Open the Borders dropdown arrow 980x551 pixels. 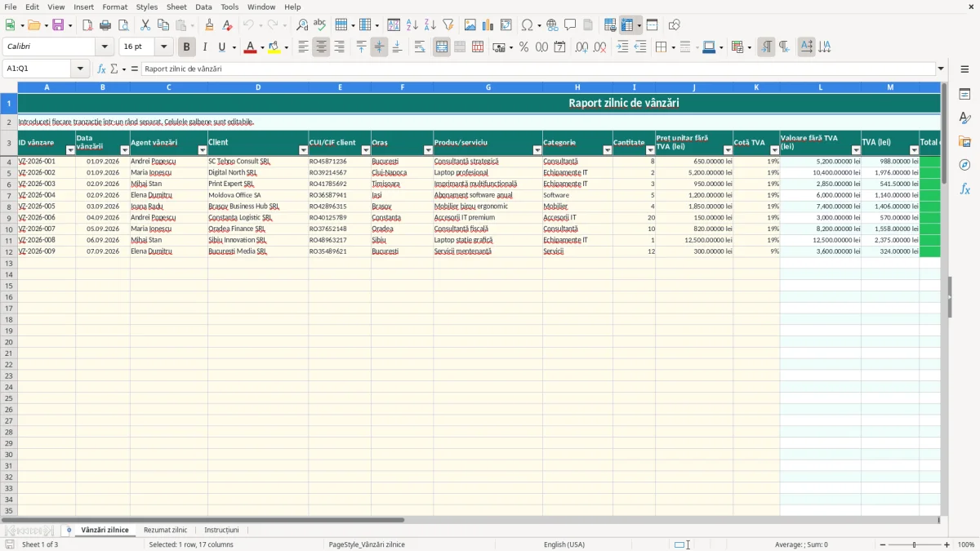(x=672, y=47)
